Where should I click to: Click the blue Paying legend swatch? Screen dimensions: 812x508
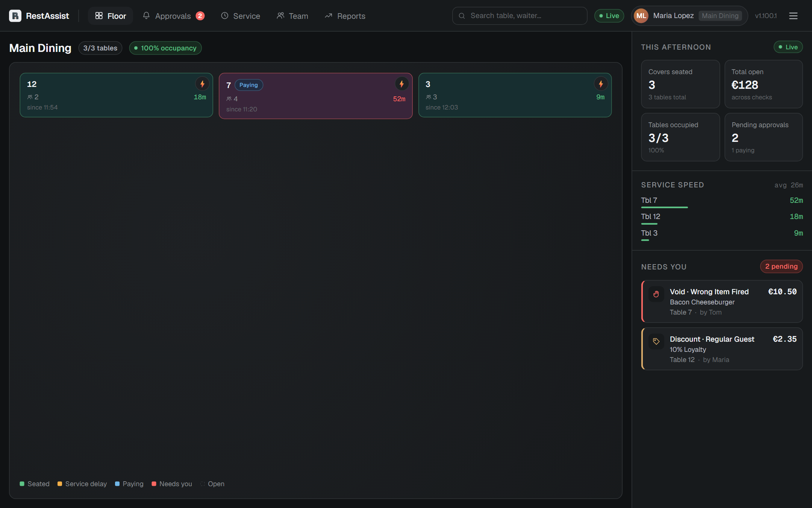click(x=117, y=484)
